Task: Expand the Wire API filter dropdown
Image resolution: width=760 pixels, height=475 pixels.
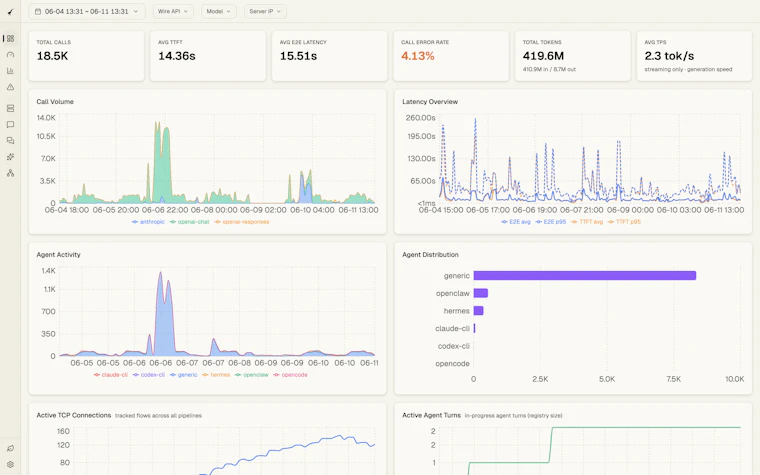Action: (x=173, y=11)
